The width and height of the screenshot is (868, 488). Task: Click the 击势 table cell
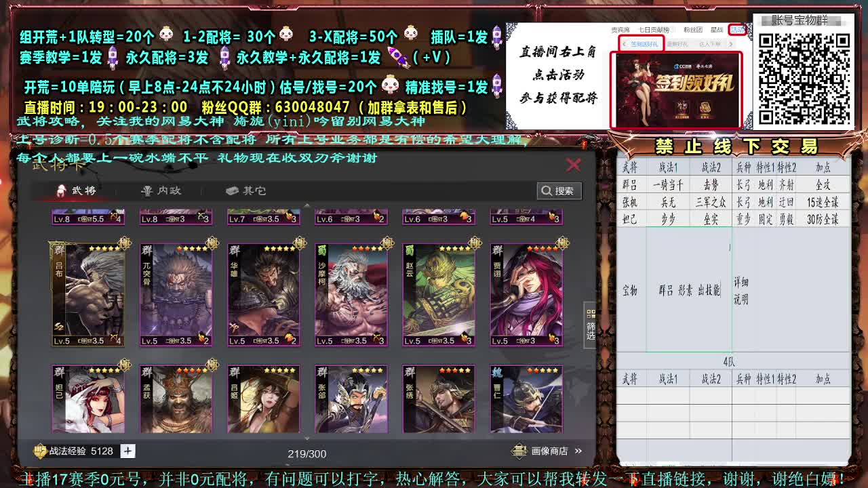pos(710,184)
